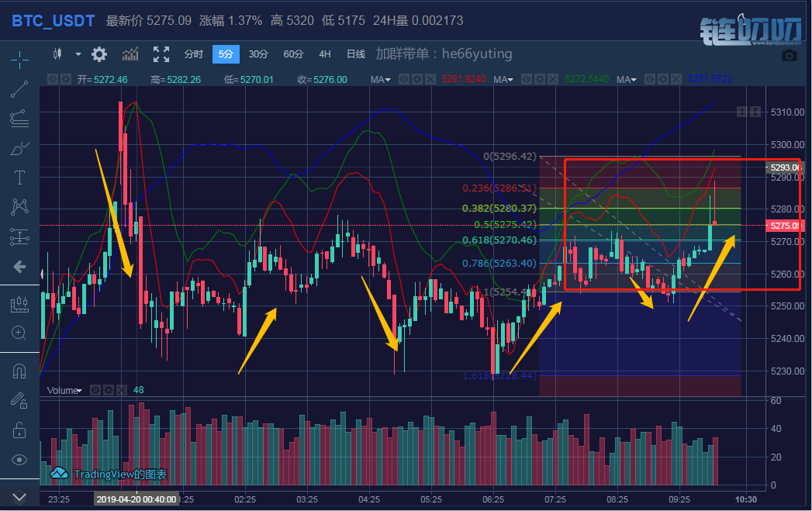
Task: Select the 日线 daily interval tab
Action: (x=356, y=54)
